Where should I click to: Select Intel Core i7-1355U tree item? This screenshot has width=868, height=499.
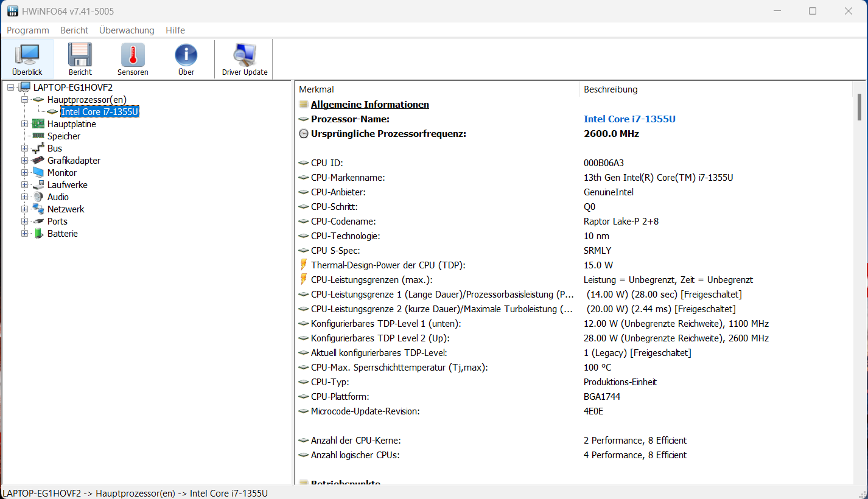(x=100, y=111)
